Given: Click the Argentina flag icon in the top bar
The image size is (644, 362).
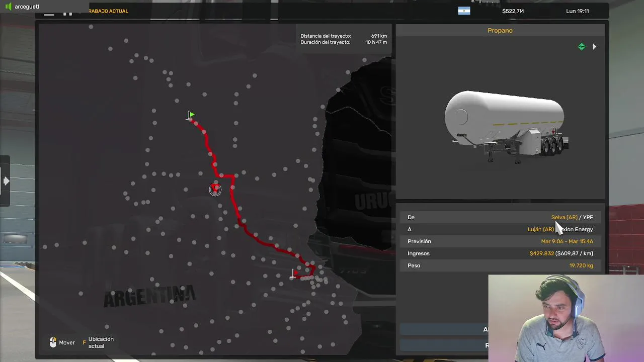Looking at the screenshot, I should (464, 11).
